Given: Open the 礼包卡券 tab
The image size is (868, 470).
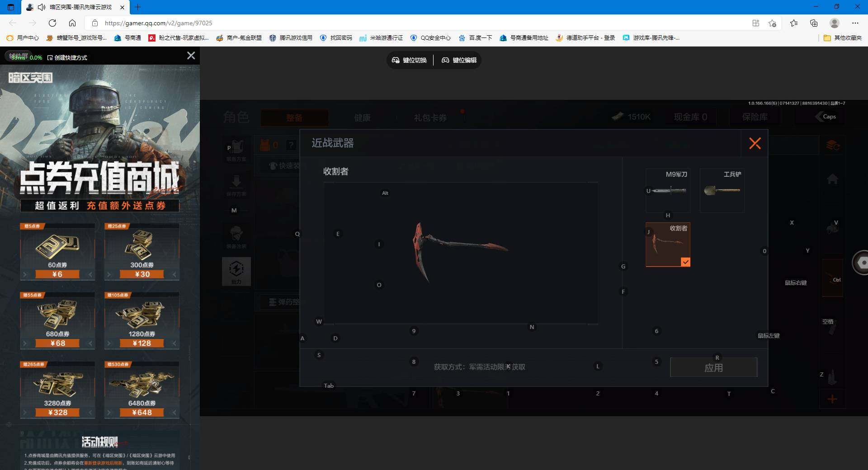Looking at the screenshot, I should (x=430, y=117).
